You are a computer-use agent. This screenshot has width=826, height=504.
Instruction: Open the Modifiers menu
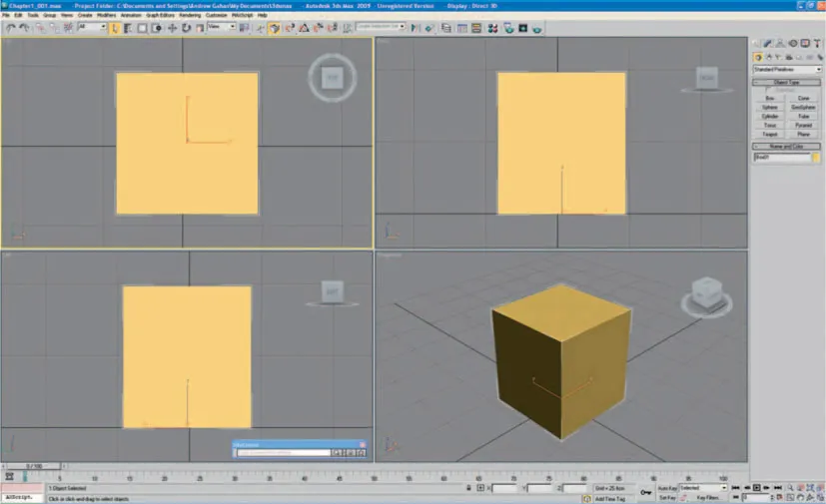[106, 16]
